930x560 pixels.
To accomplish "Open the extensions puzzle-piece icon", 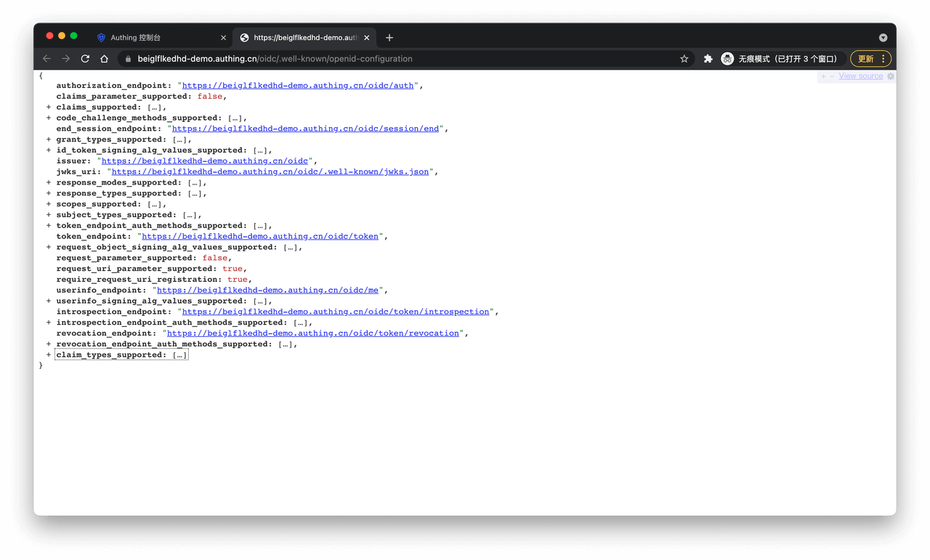I will pos(708,59).
